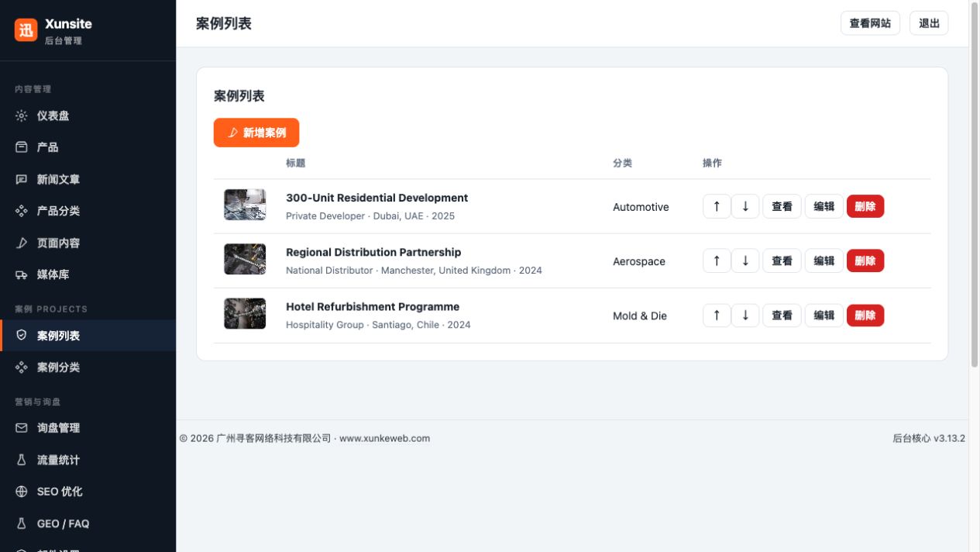
Task: View the 300-Unit Residential Development case
Action: 782,206
